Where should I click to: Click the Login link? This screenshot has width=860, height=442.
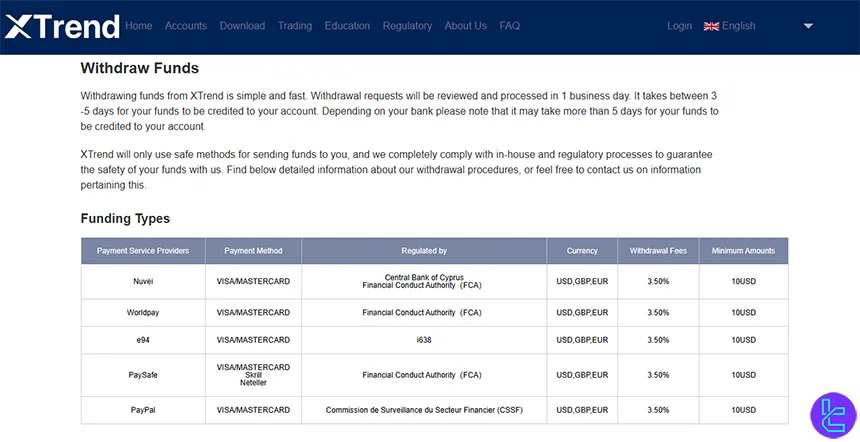point(680,26)
